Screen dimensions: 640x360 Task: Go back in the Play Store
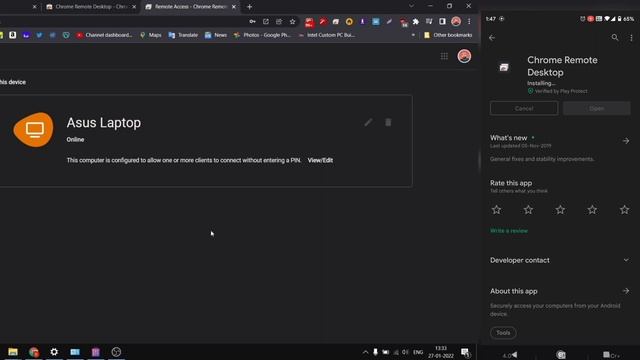click(492, 38)
